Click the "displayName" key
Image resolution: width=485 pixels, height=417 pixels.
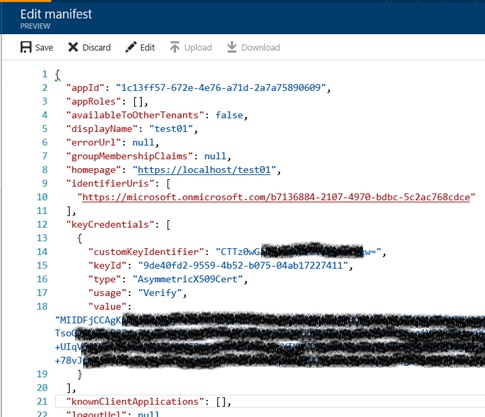click(x=102, y=129)
